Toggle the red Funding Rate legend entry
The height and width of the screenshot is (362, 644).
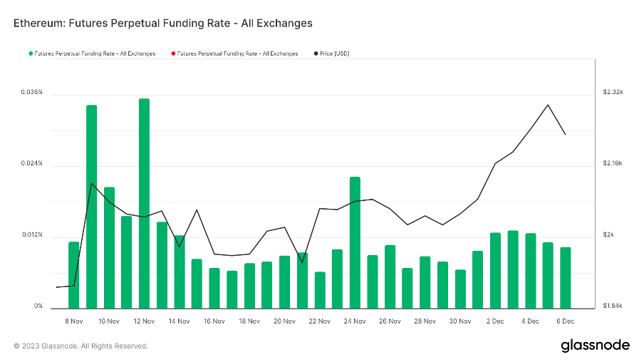[237, 53]
